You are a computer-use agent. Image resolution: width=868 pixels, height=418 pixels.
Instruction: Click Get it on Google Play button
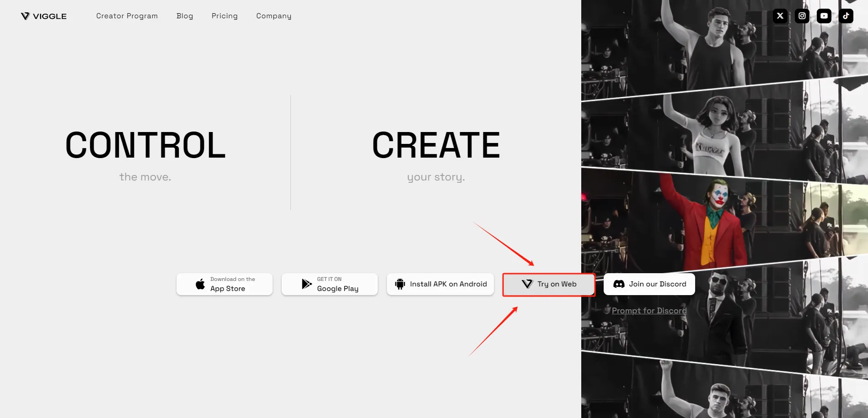330,284
